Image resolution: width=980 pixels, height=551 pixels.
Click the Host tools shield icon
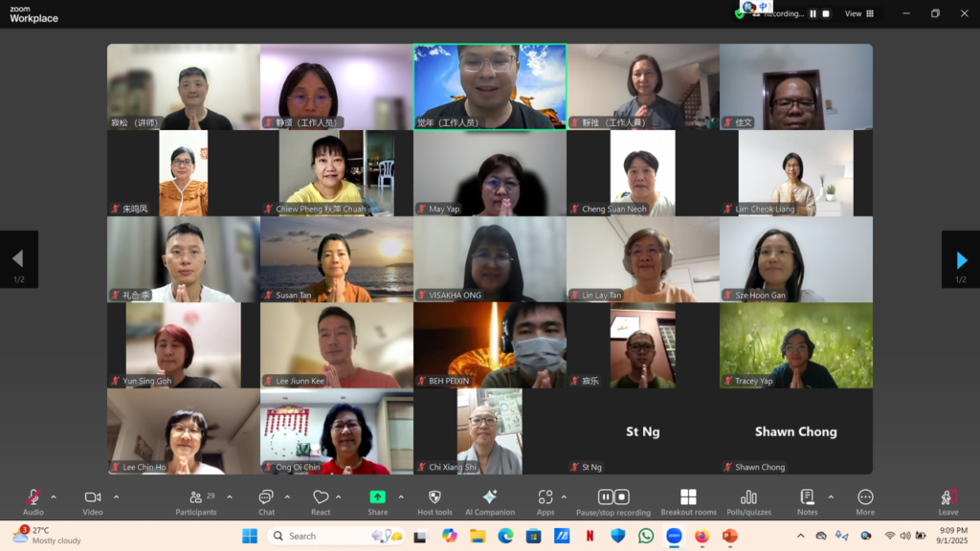coord(434,501)
